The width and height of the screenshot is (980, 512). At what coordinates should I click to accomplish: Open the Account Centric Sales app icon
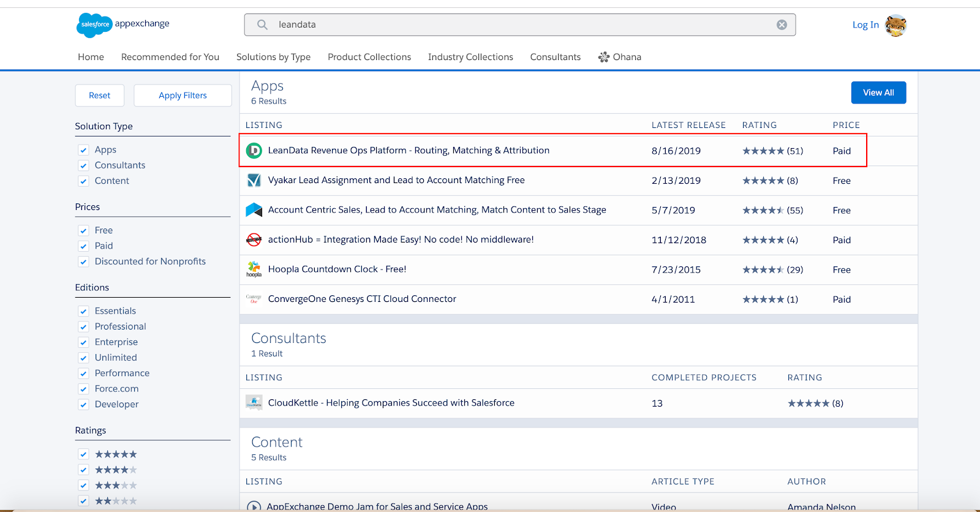[x=254, y=210]
